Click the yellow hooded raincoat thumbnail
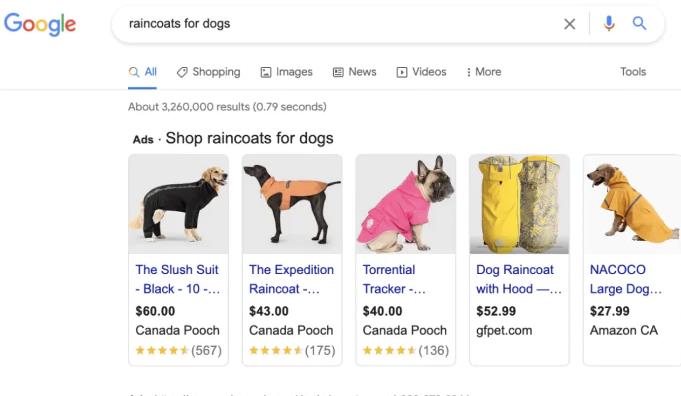681x396 pixels. pyautogui.click(x=519, y=204)
